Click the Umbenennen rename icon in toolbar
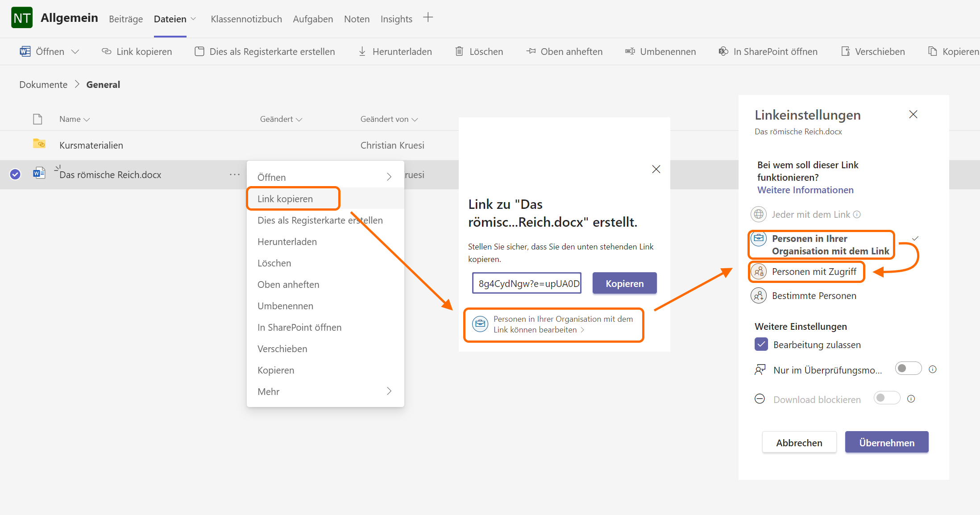This screenshot has height=515, width=980. [630, 51]
